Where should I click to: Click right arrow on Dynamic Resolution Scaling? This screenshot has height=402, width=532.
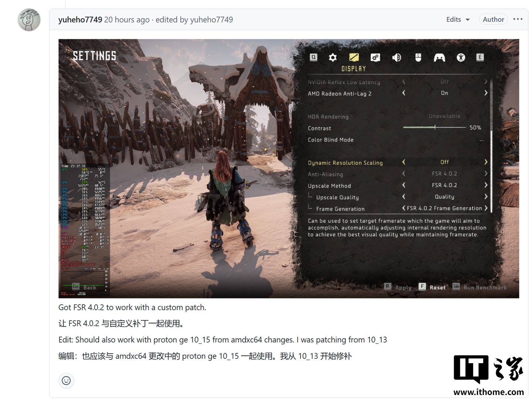click(486, 162)
